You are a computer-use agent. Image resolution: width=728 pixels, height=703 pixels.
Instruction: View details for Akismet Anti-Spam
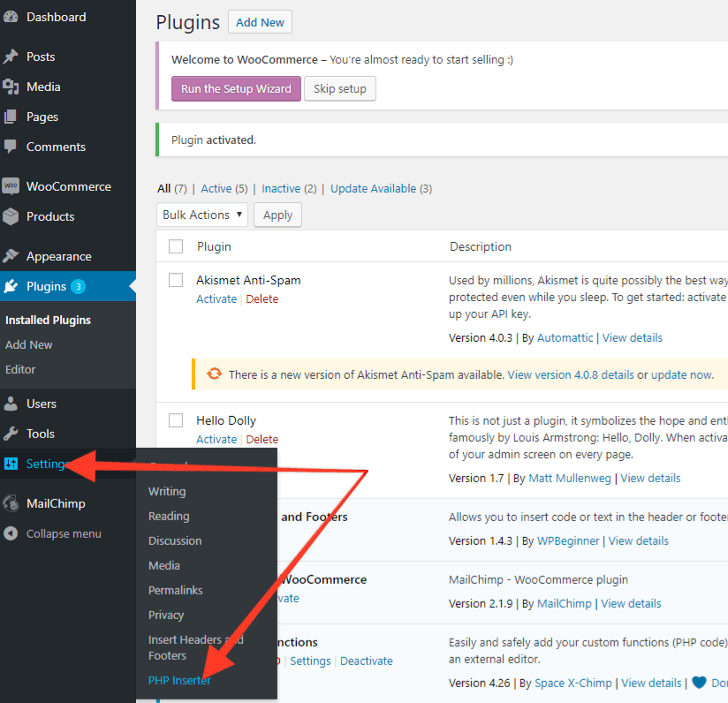(633, 337)
